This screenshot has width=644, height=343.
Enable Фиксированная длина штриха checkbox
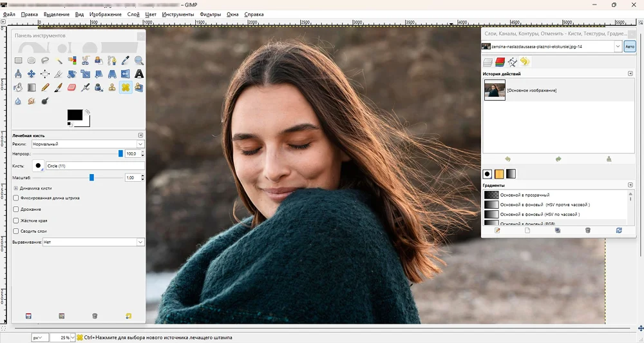pos(16,198)
